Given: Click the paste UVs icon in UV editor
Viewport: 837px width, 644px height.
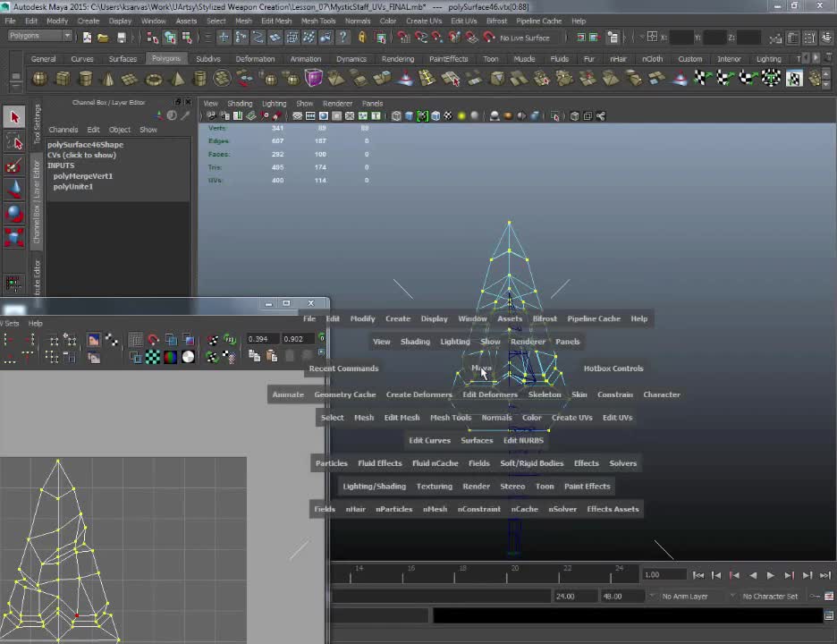Looking at the screenshot, I should tap(272, 356).
